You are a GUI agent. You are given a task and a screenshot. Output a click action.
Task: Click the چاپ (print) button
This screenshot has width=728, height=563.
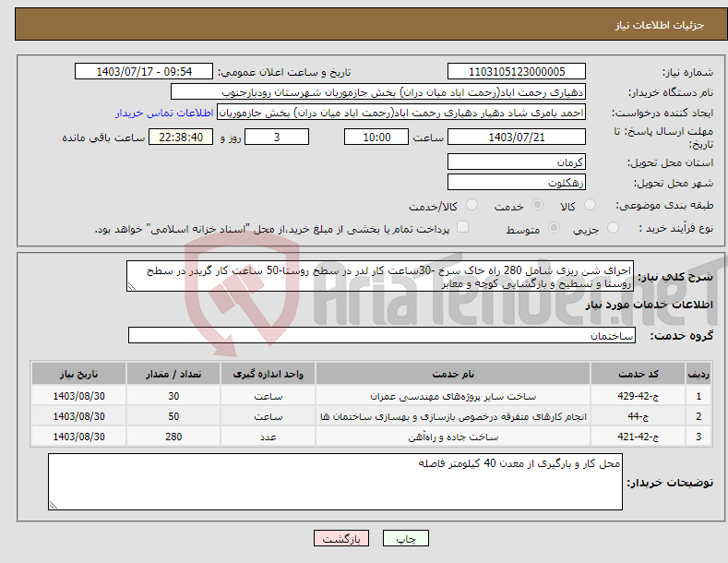coord(405,538)
